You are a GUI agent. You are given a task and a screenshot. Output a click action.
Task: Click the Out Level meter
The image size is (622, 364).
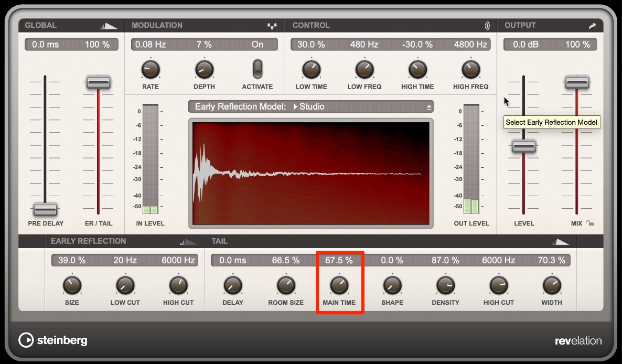tap(471, 159)
